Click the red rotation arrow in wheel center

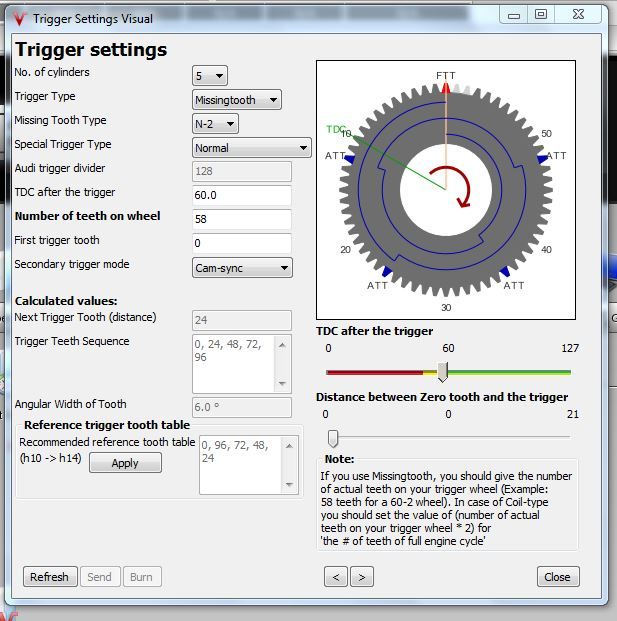point(451,187)
